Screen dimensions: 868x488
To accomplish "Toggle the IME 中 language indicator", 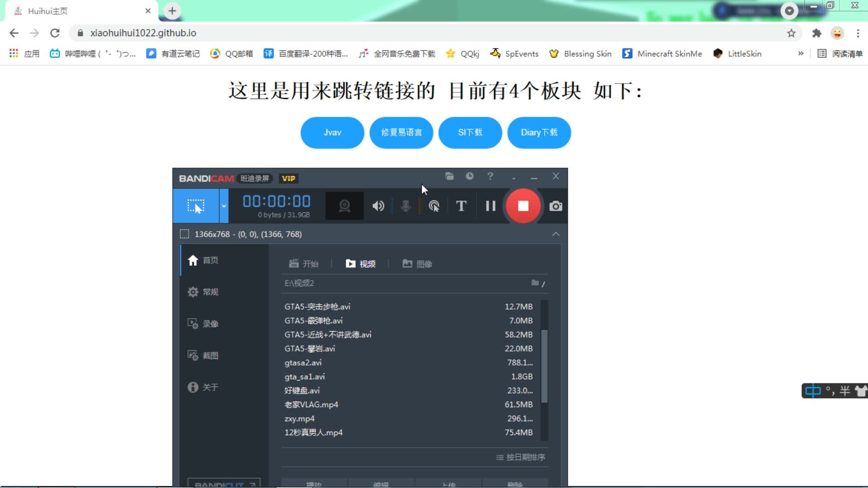I will point(813,391).
